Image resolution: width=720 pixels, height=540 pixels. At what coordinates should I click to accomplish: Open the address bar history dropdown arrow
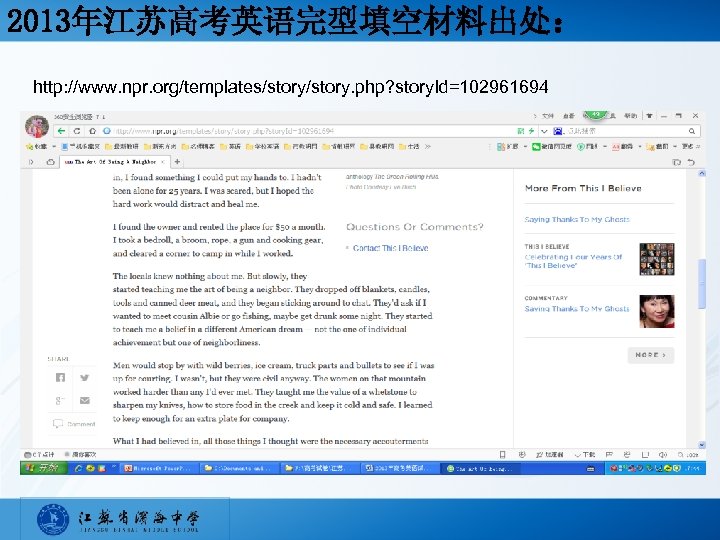[x=544, y=131]
